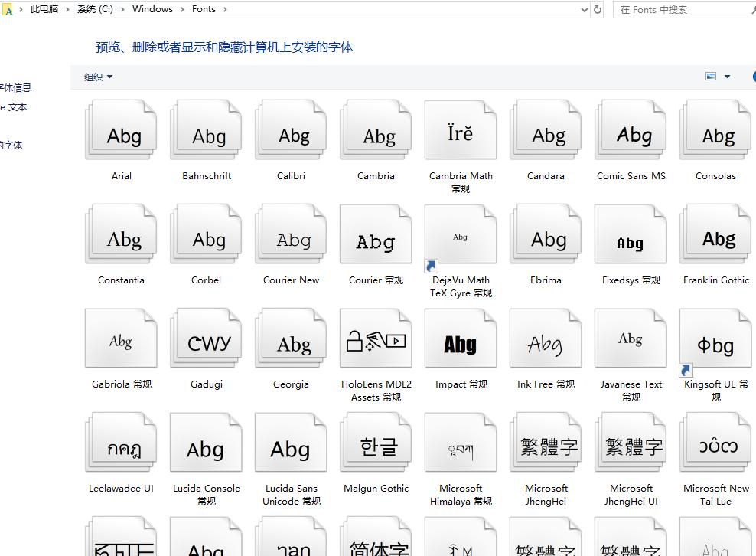Select the Constantia font icon
Viewport: 756px width, 556px height.
pyautogui.click(x=122, y=234)
